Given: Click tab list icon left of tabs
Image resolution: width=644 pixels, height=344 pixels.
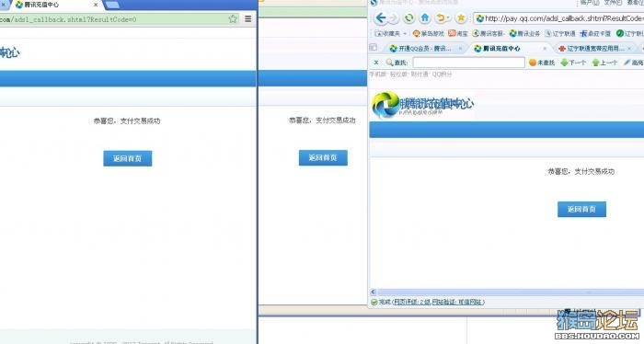Looking at the screenshot, I should point(373,47).
